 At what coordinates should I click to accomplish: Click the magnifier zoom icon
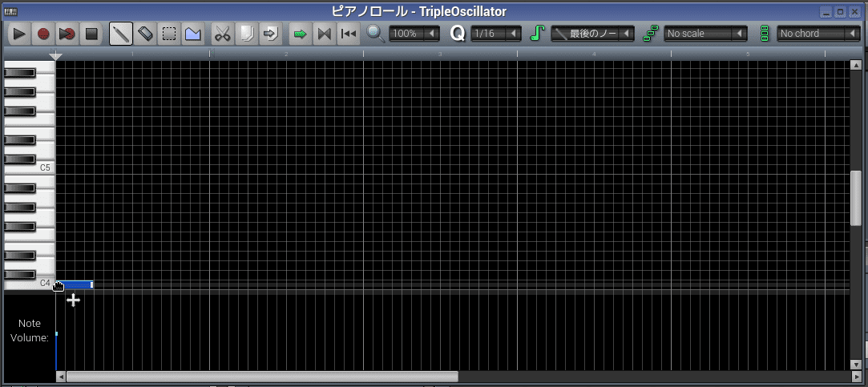[376, 33]
